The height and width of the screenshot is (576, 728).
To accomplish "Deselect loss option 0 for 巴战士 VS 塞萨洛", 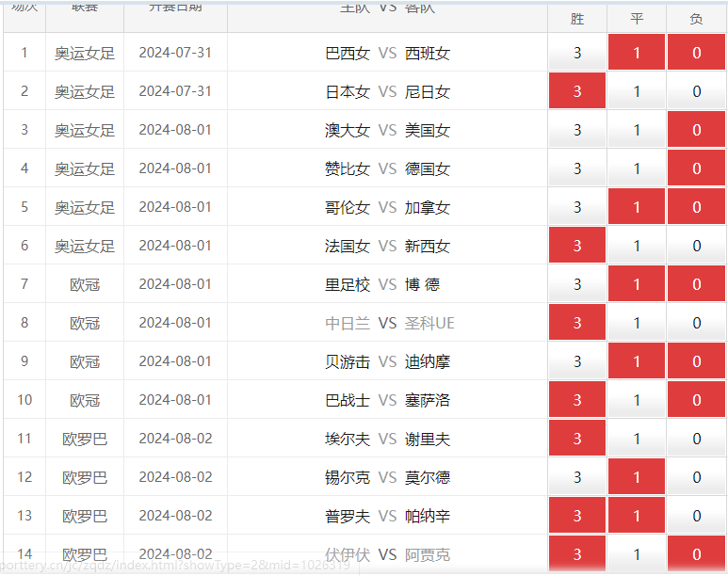I will pos(696,399).
